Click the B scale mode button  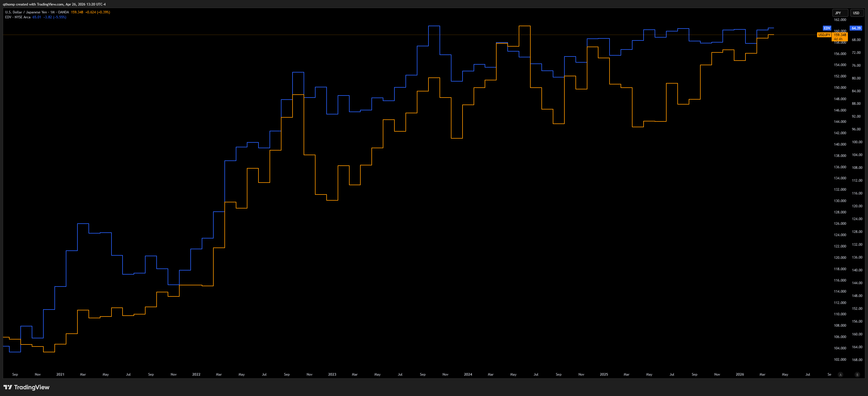857,374
